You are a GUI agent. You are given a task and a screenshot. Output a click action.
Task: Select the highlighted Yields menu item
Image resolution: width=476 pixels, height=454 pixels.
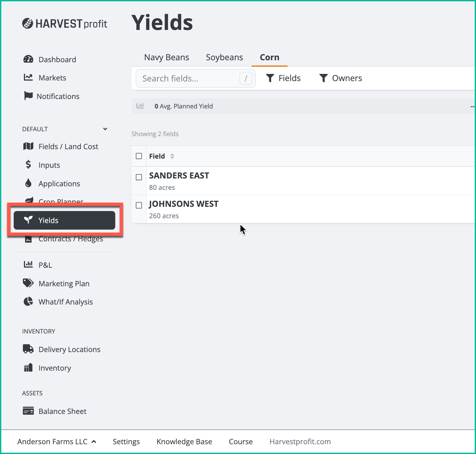[64, 220]
